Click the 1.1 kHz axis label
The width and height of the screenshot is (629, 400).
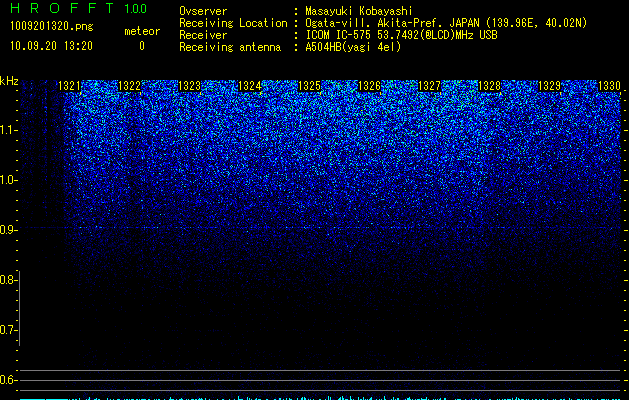coord(8,130)
